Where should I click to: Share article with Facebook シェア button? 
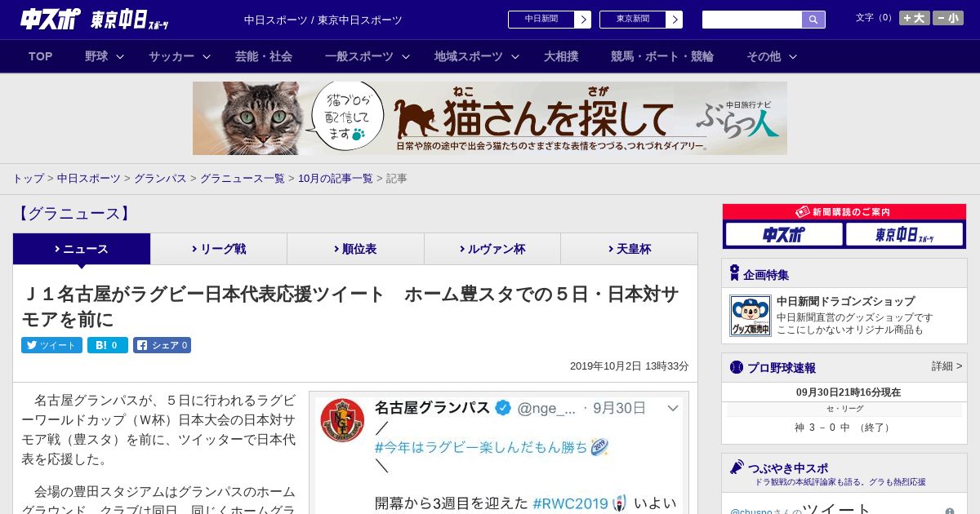click(162, 345)
